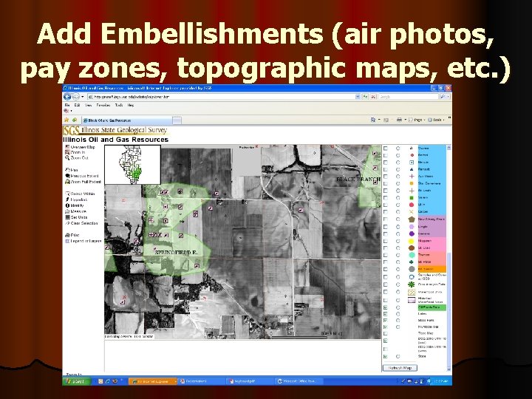Click the Refresh Map button
Screen dimensions: 532x399
[400, 368]
